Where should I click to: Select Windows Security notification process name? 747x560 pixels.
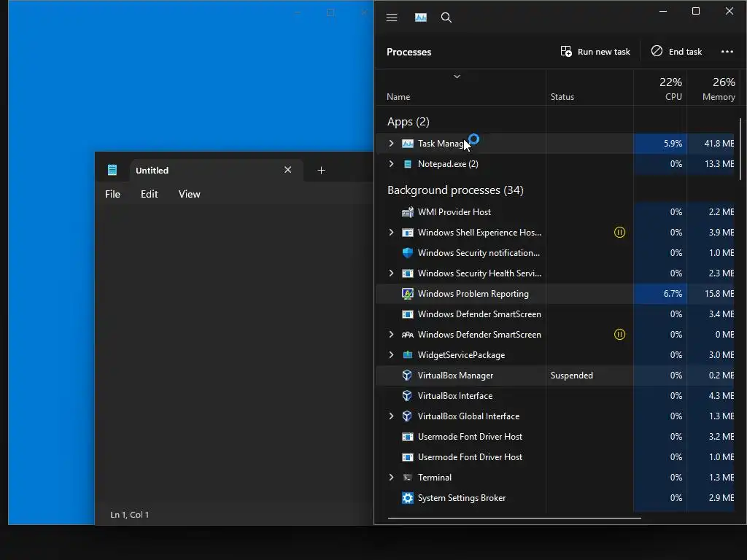(x=479, y=253)
